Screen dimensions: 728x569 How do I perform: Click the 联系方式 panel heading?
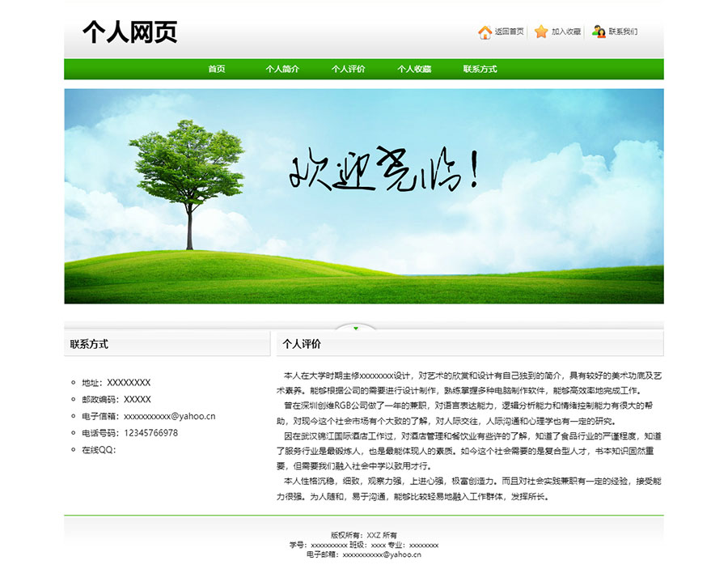89,344
